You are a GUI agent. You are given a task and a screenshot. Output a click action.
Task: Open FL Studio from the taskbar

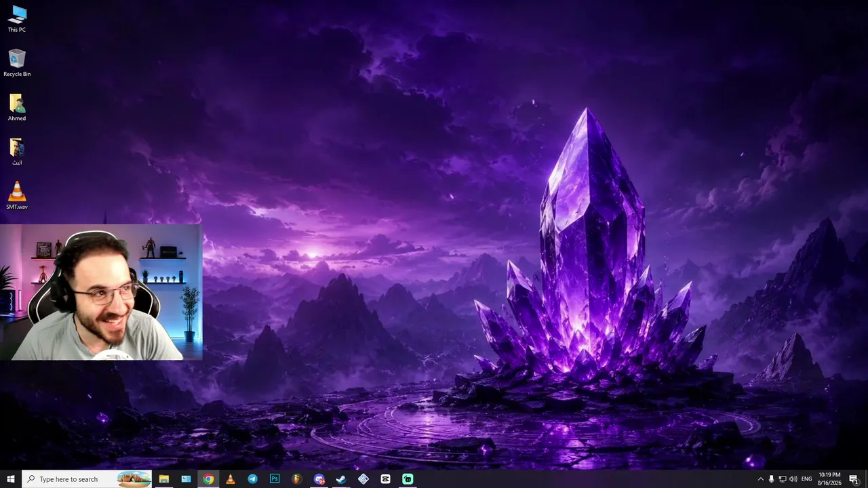coord(297,479)
